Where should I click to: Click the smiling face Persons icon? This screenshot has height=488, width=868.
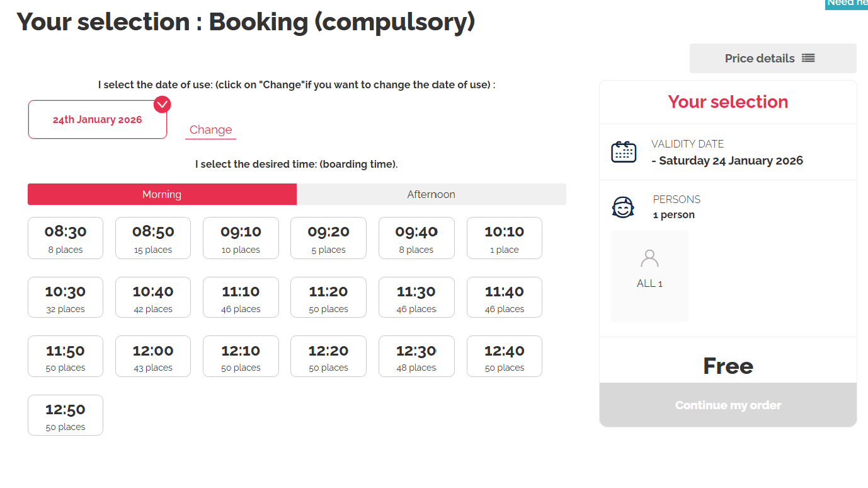pos(623,207)
